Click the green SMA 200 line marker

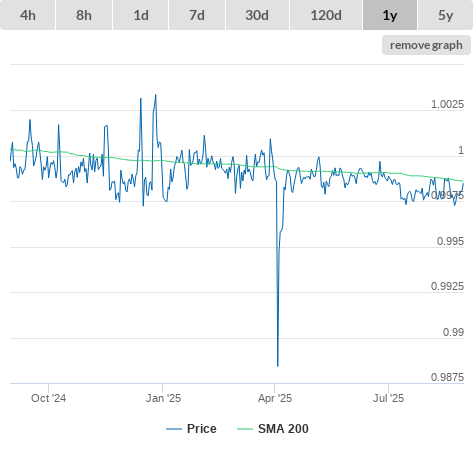pyautogui.click(x=245, y=429)
